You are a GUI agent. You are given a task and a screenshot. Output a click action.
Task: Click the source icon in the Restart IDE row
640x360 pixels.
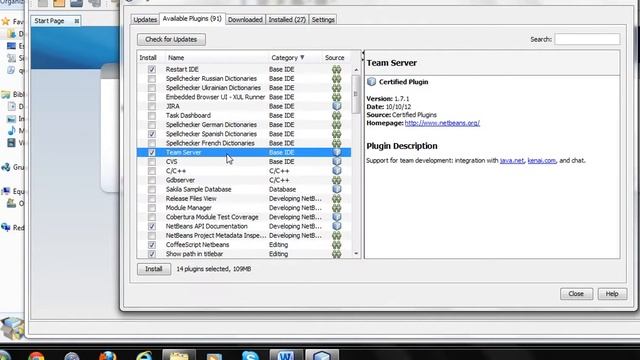tap(336, 69)
